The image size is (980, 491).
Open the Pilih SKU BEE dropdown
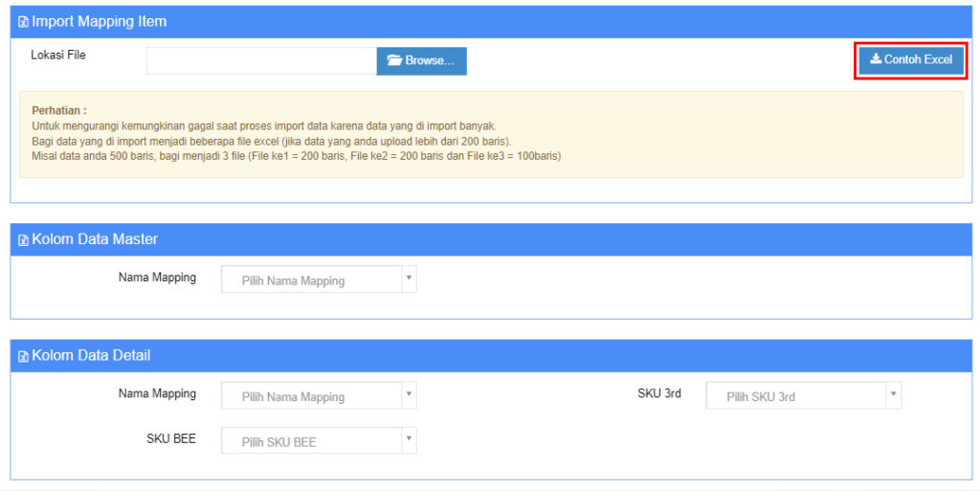click(x=310, y=441)
